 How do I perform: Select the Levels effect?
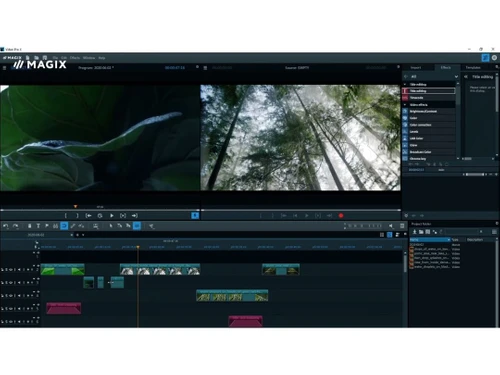click(429, 132)
